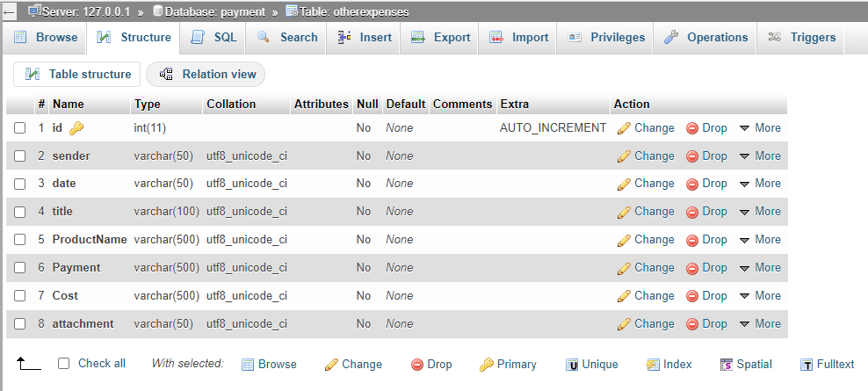868x391 pixels.
Task: Click the Browse icon below the table
Action: pos(248,365)
